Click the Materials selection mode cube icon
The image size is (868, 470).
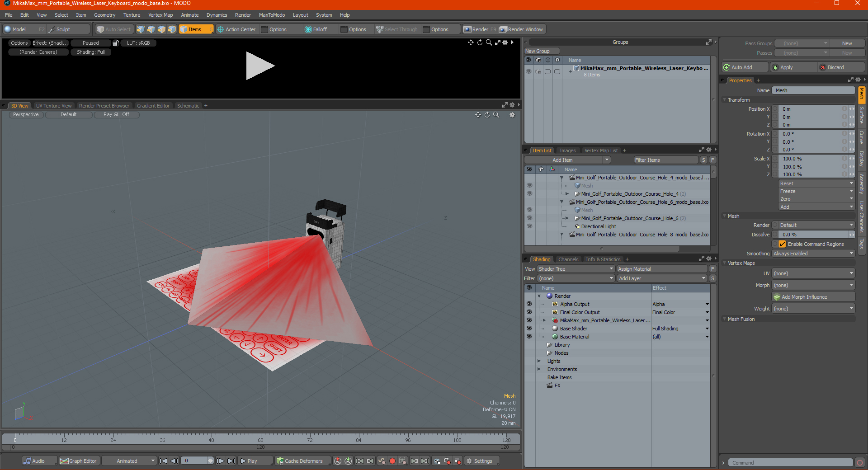pyautogui.click(x=172, y=29)
